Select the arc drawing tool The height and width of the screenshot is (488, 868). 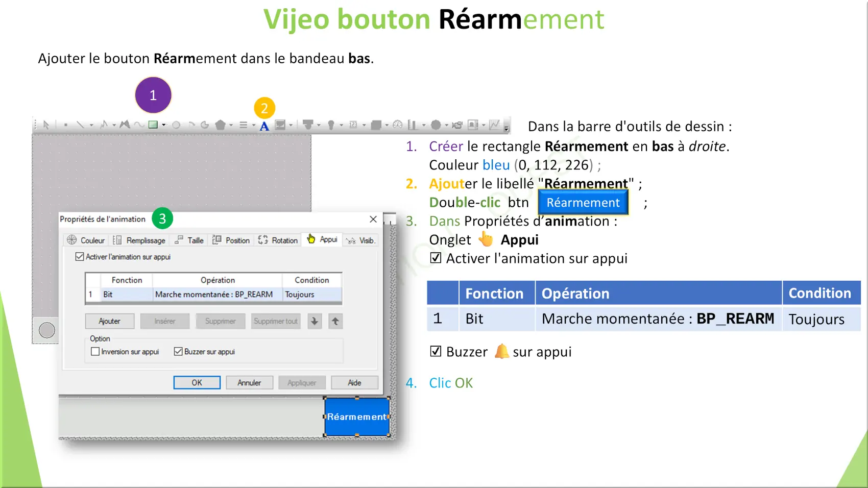point(192,125)
